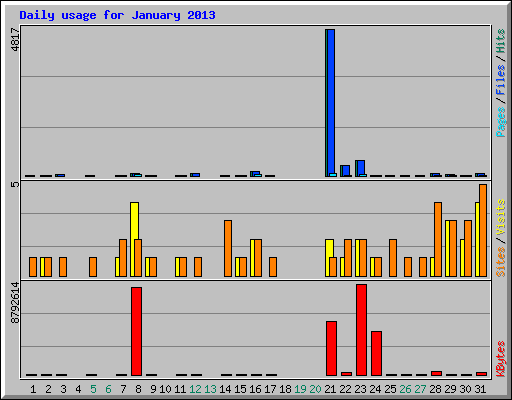Select the small red KBytes bar for day 22
The height and width of the screenshot is (400, 512).
[x=346, y=374]
